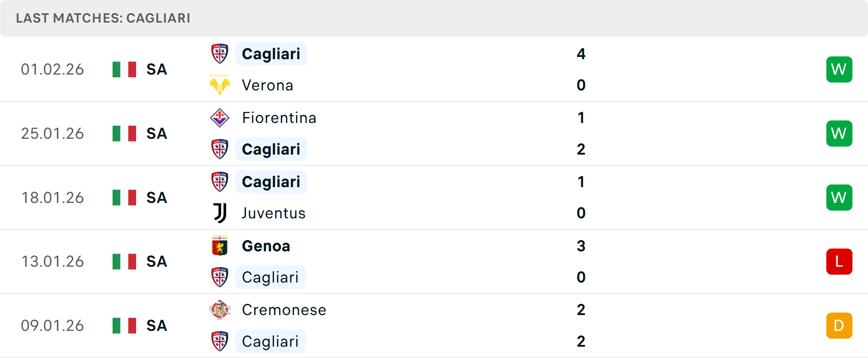Select the Cremonese club logo

point(220,310)
